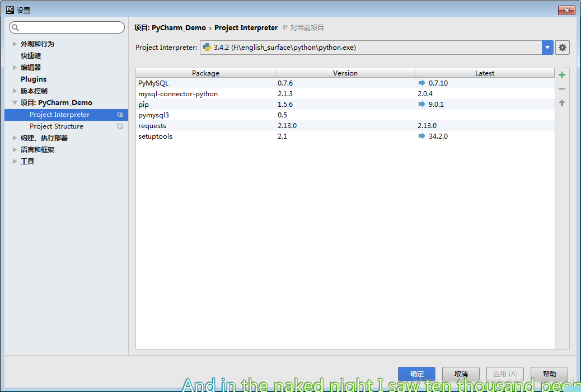The height and width of the screenshot is (392, 581).
Task: Open 版本控制 settings category
Action: 34,91
